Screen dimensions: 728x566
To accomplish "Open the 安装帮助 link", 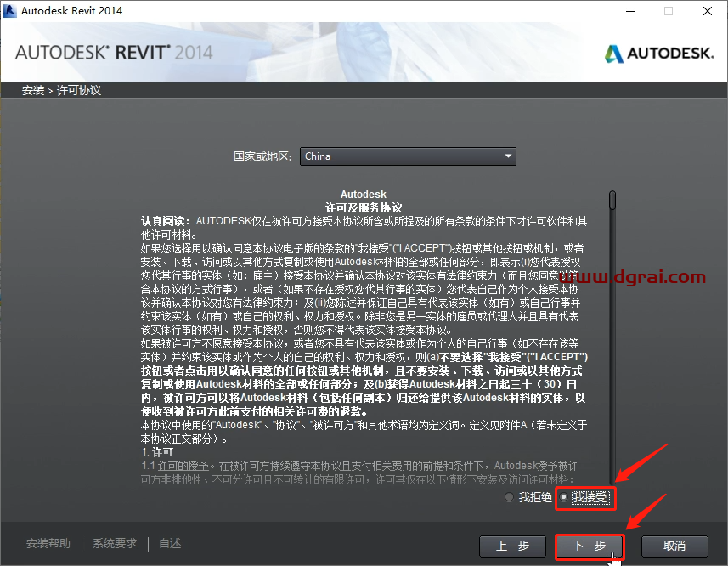I will pos(48,543).
